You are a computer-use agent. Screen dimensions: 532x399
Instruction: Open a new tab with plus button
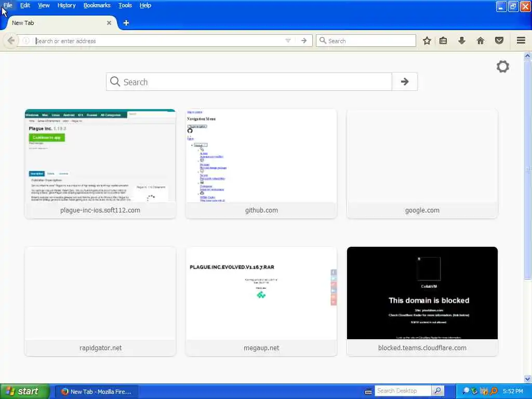[x=126, y=23]
